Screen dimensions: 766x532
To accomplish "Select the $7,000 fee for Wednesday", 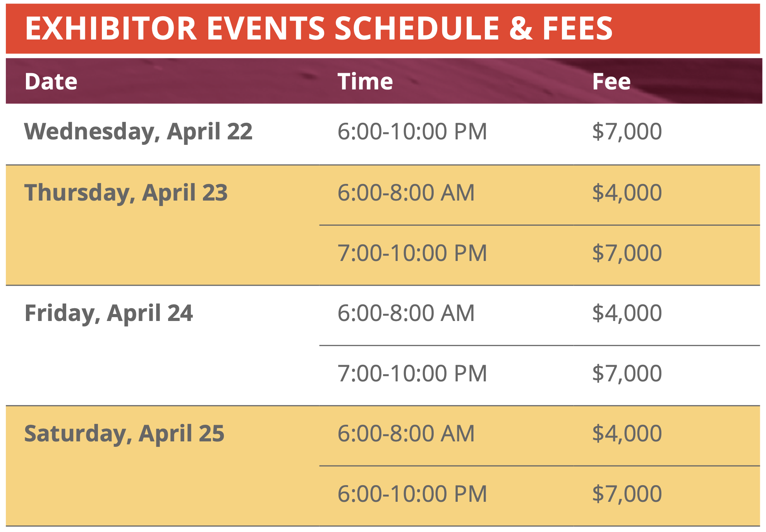I will 627,132.
